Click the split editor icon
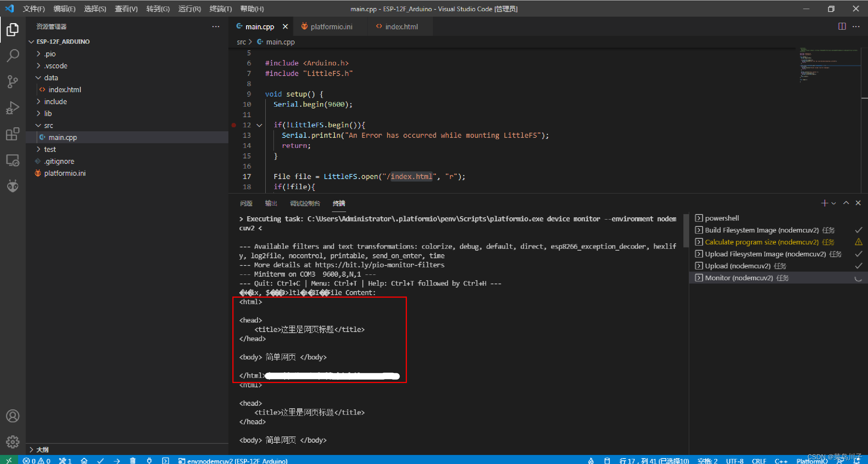The image size is (868, 464). point(842,26)
